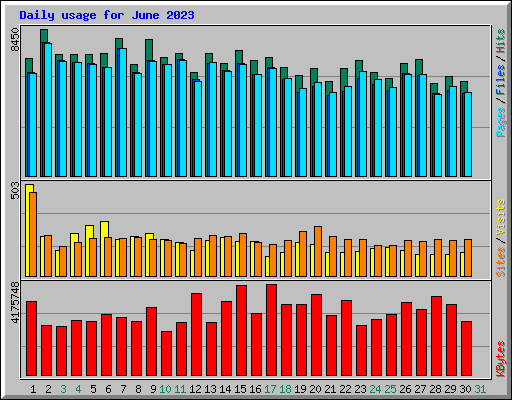The width and height of the screenshot is (512, 400).
Task: Click the 'Sites' legend label
Action: click(500, 262)
